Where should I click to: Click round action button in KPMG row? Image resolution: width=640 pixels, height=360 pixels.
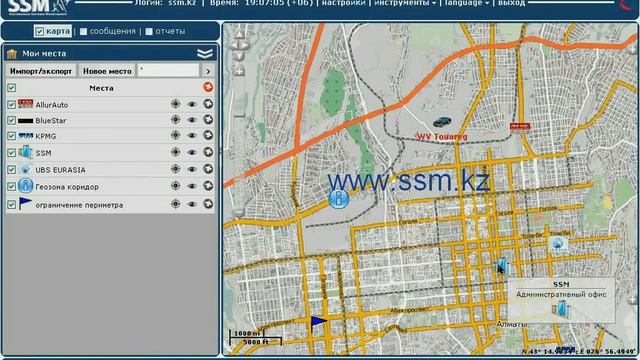[x=208, y=135]
